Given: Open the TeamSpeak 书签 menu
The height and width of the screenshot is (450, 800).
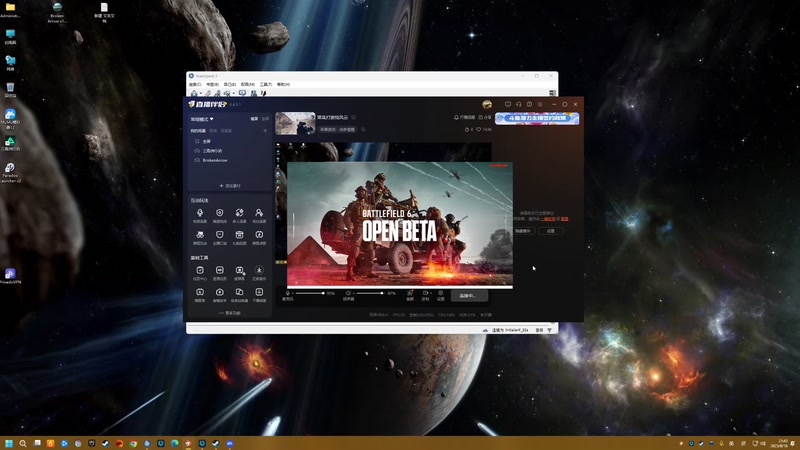Looking at the screenshot, I should [212, 84].
